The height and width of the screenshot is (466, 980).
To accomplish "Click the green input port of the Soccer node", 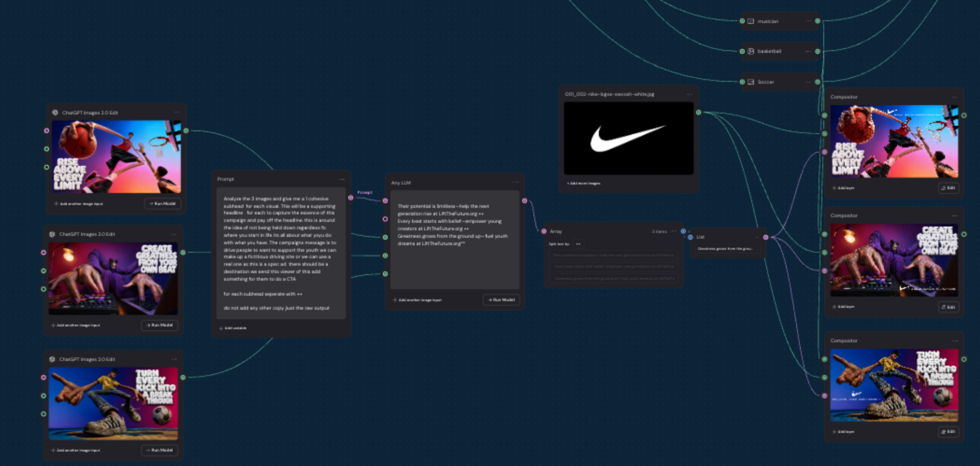I will [x=742, y=82].
